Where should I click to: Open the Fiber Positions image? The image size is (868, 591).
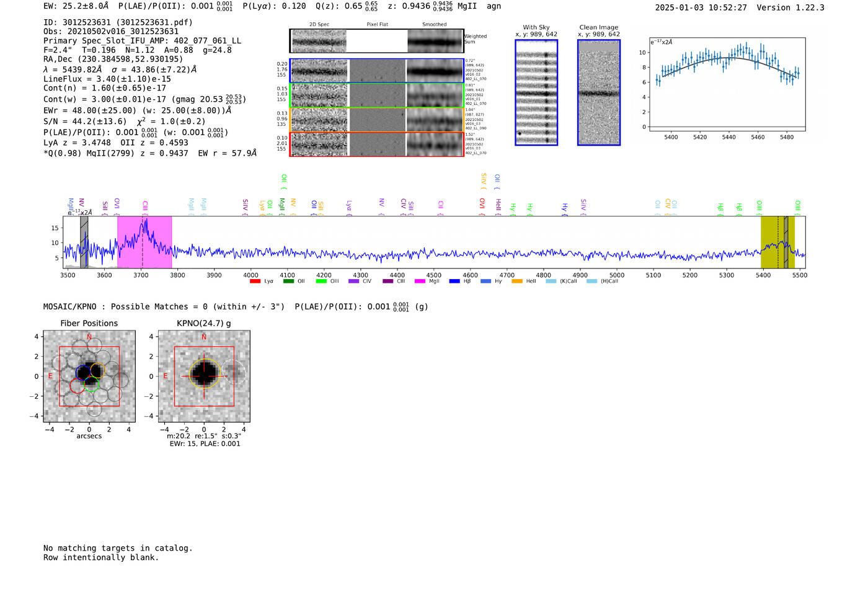pos(89,376)
